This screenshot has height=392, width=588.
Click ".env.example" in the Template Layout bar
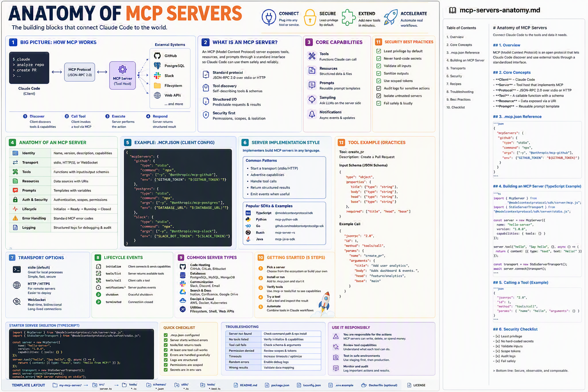click(x=344, y=385)
